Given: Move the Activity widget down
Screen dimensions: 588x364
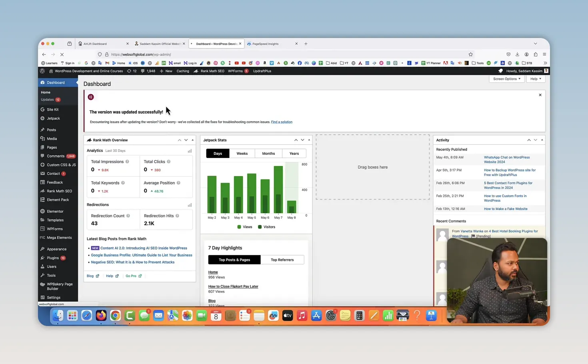Looking at the screenshot, I should point(535,140).
